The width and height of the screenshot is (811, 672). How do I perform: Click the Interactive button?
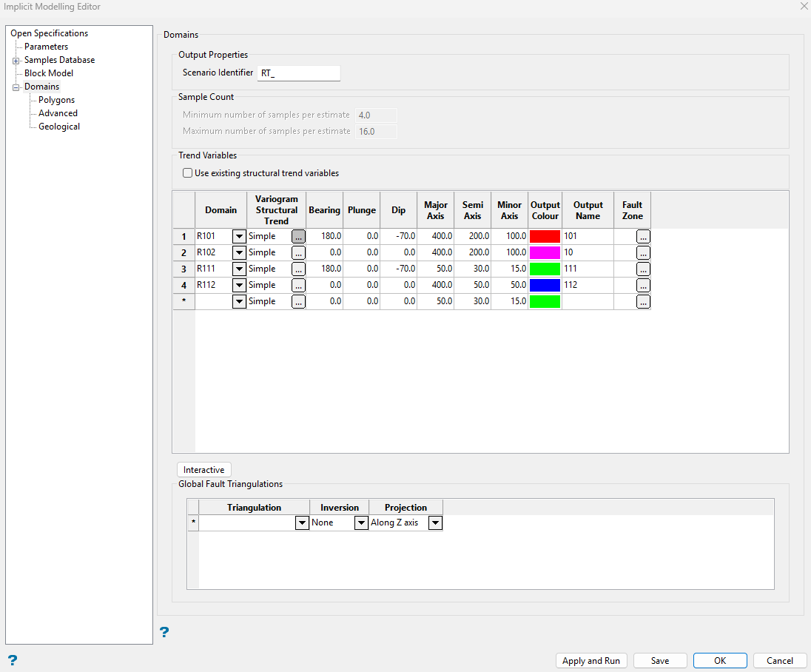[203, 470]
